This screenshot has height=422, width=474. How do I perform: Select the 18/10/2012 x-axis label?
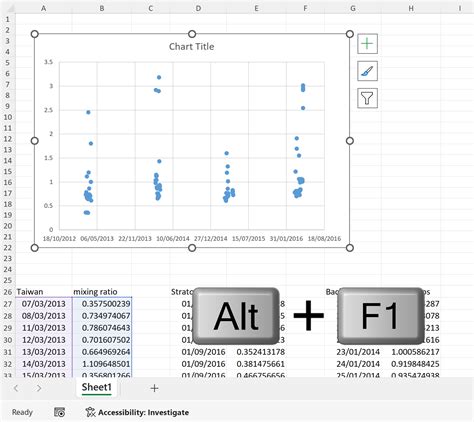(x=59, y=239)
